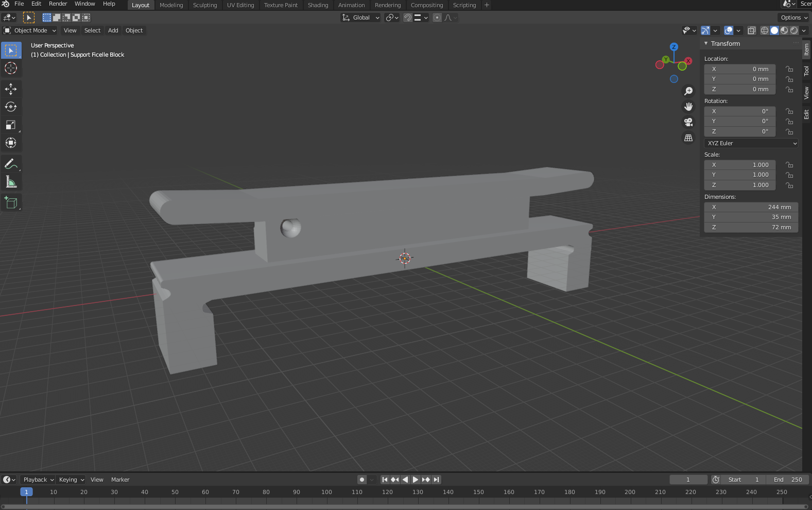Switch to the Sculpting workspace tab
The height and width of the screenshot is (510, 812).
click(x=204, y=5)
